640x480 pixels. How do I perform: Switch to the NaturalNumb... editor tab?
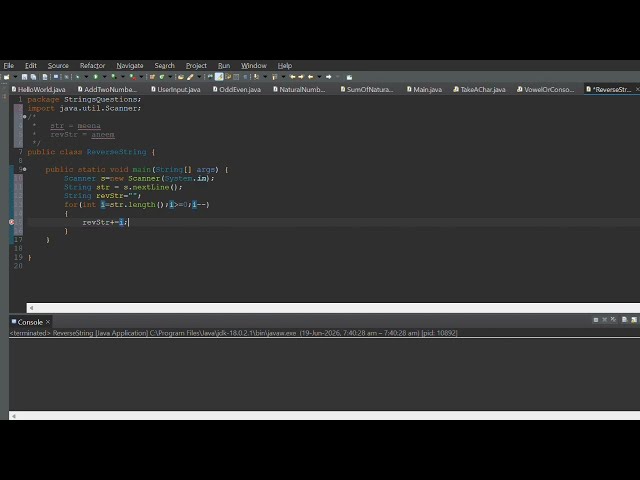coord(299,89)
